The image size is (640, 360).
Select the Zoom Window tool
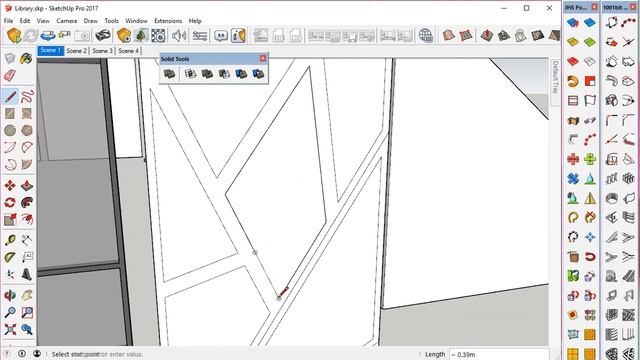pos(27,312)
